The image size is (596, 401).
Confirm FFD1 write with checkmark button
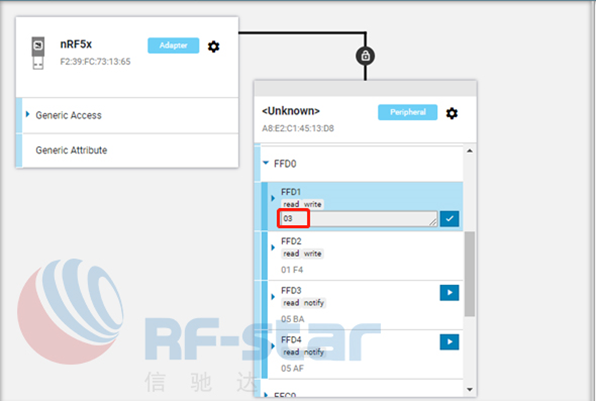(x=449, y=219)
